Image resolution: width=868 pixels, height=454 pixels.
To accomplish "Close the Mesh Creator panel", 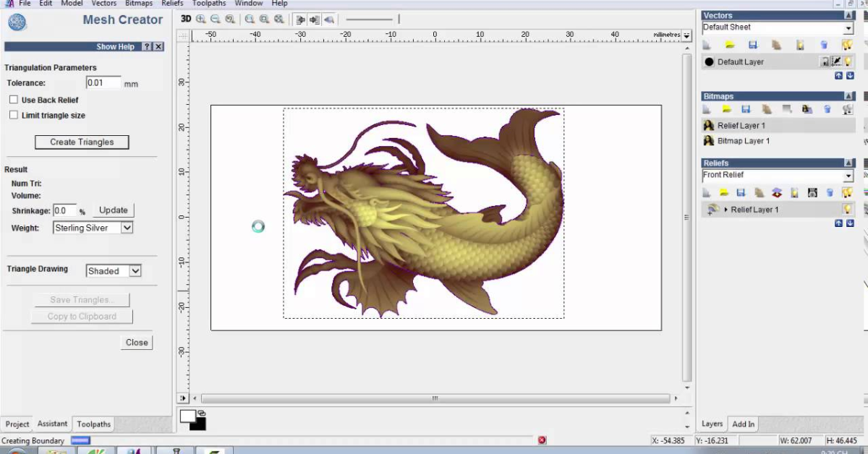I will coord(136,342).
